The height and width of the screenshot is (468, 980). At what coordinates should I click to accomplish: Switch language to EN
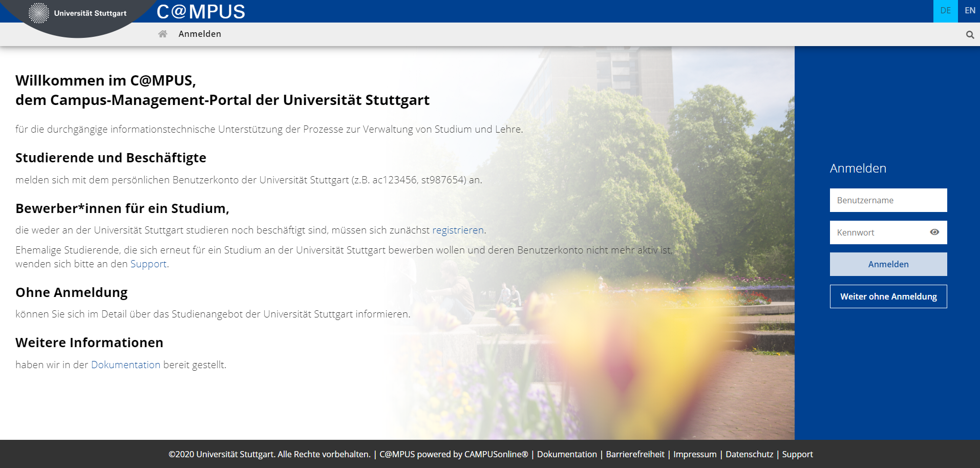tap(970, 11)
